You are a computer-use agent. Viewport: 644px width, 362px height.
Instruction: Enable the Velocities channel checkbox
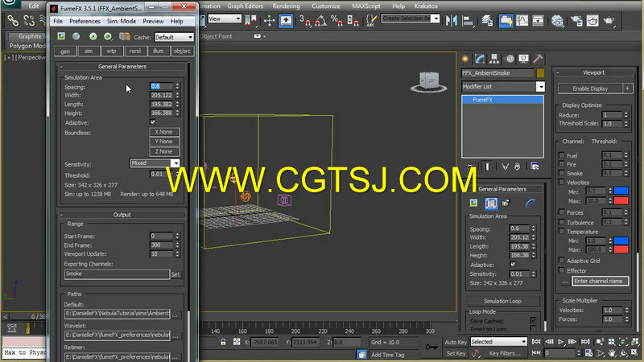[561, 182]
